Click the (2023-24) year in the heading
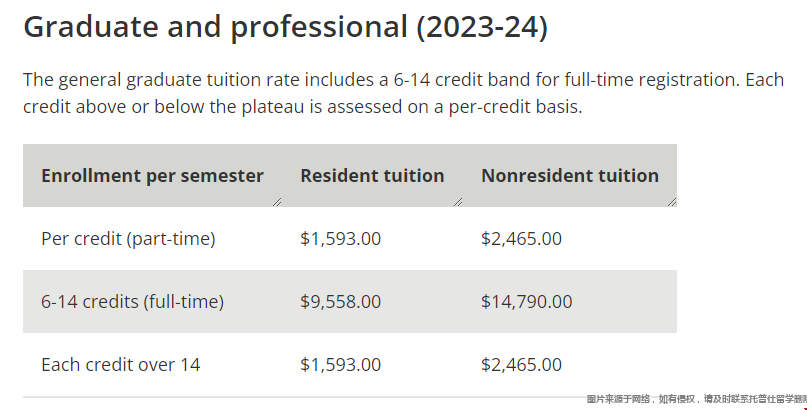Screen dimensions: 807x410 click(x=482, y=27)
